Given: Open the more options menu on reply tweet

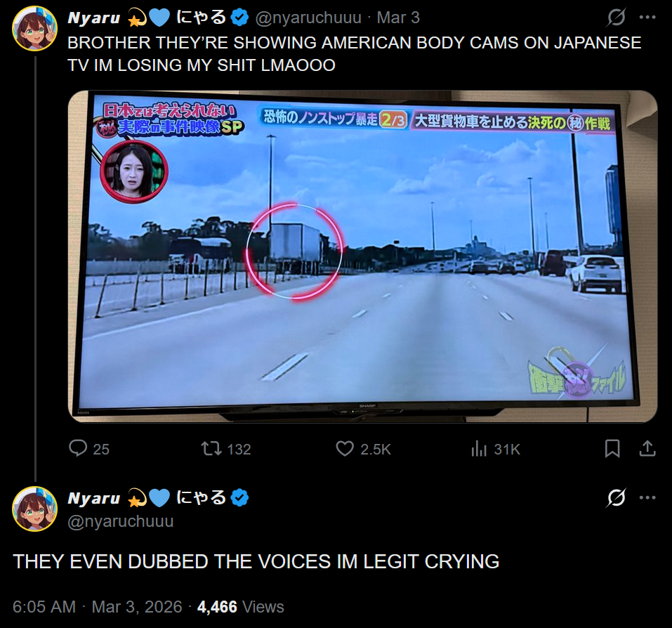Looking at the screenshot, I should point(647,497).
